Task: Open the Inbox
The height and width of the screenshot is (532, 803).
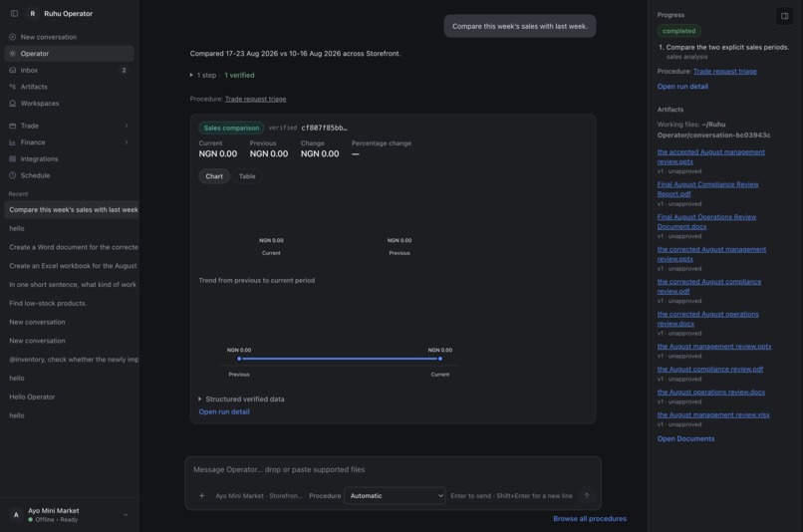Action: tap(69, 70)
